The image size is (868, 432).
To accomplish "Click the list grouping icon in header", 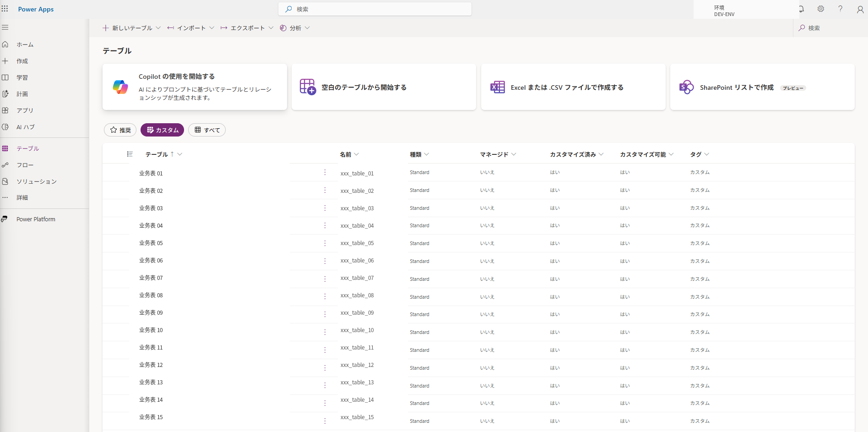I will 130,154.
